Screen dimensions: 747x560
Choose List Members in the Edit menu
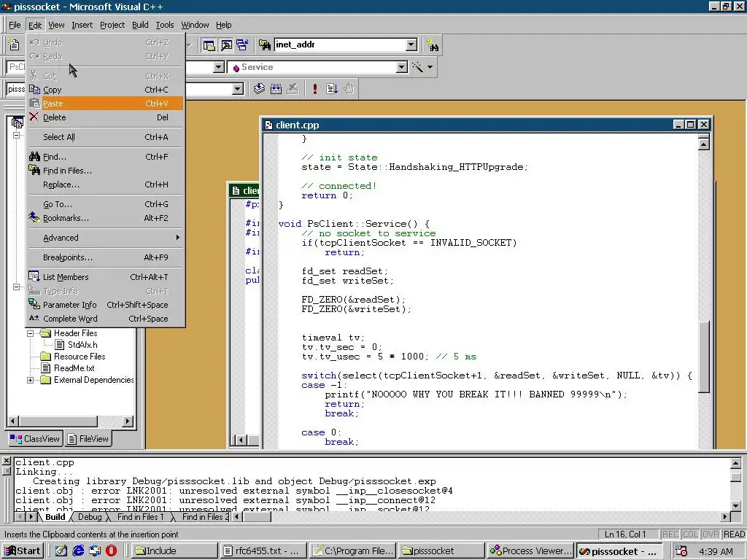pyautogui.click(x=105, y=277)
